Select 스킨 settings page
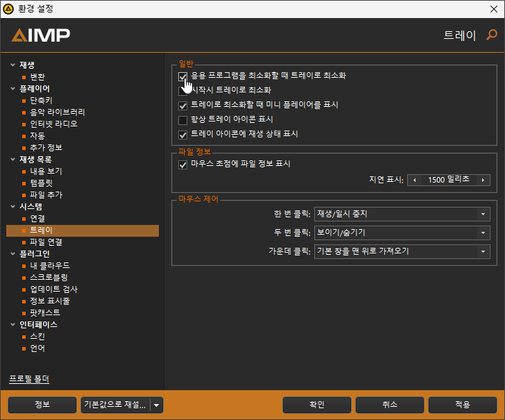Viewport: 505px width, 420px height. 37,337
